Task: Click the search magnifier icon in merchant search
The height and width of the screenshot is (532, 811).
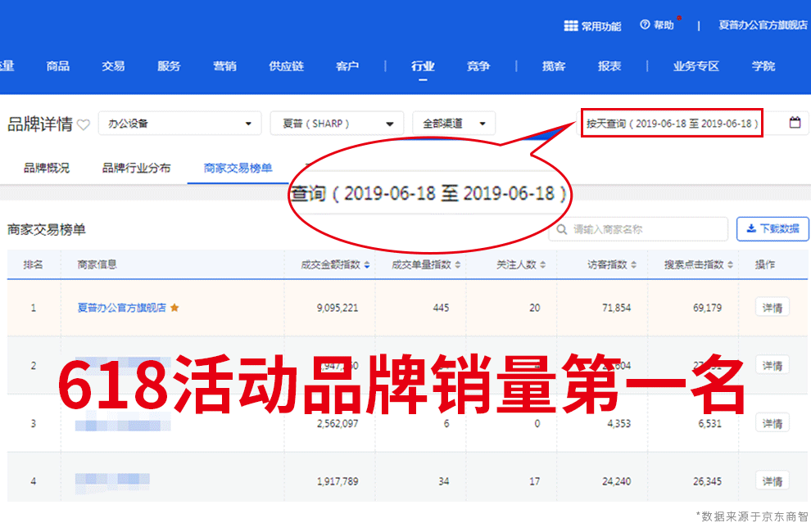Action: coord(562,230)
